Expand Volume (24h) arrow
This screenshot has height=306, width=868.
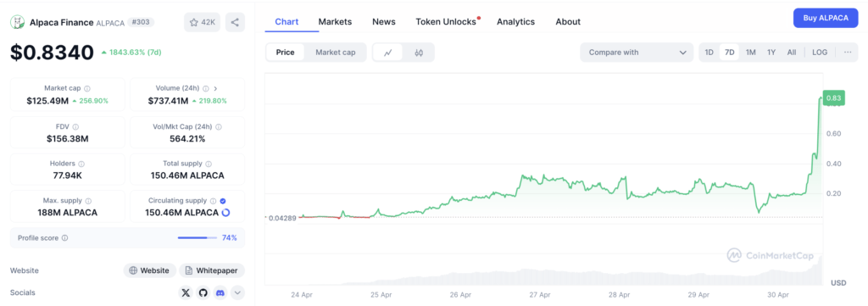(x=215, y=88)
